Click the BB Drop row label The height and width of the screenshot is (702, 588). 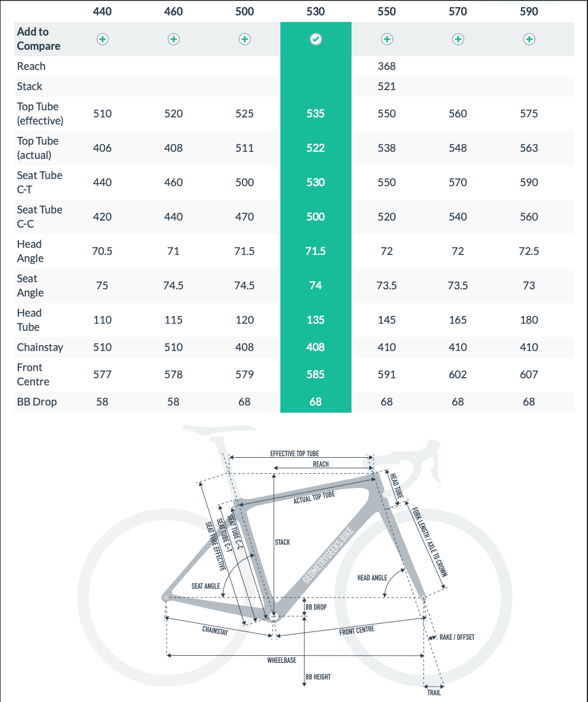click(x=36, y=402)
